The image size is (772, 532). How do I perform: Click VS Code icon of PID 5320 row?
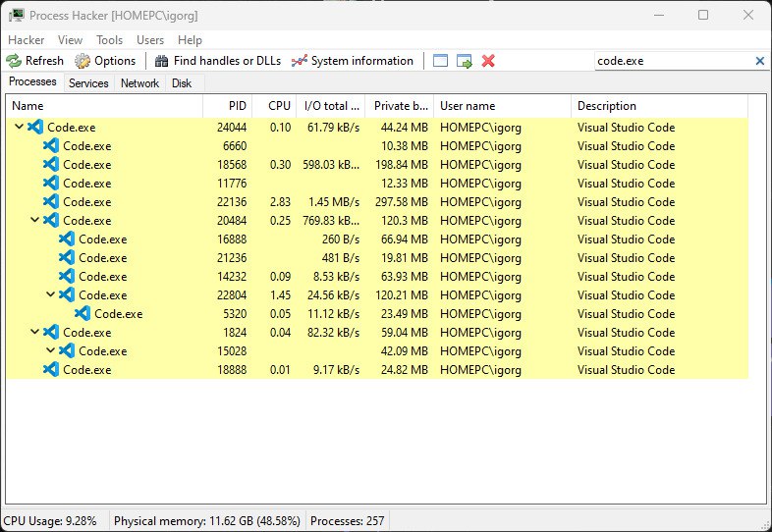coord(83,313)
